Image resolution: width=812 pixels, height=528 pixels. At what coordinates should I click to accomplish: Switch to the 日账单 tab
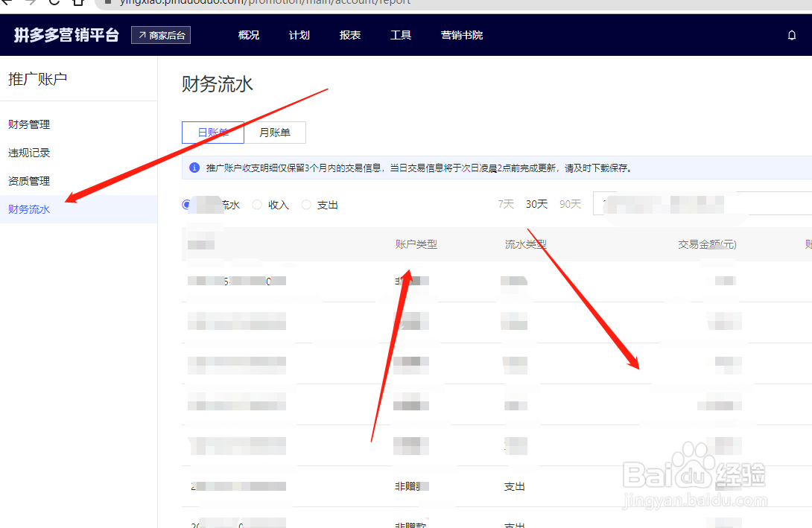213,133
